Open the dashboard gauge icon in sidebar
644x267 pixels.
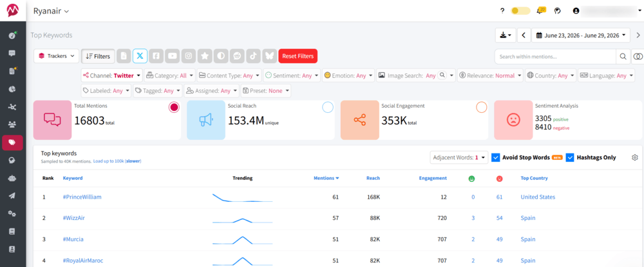click(x=12, y=35)
